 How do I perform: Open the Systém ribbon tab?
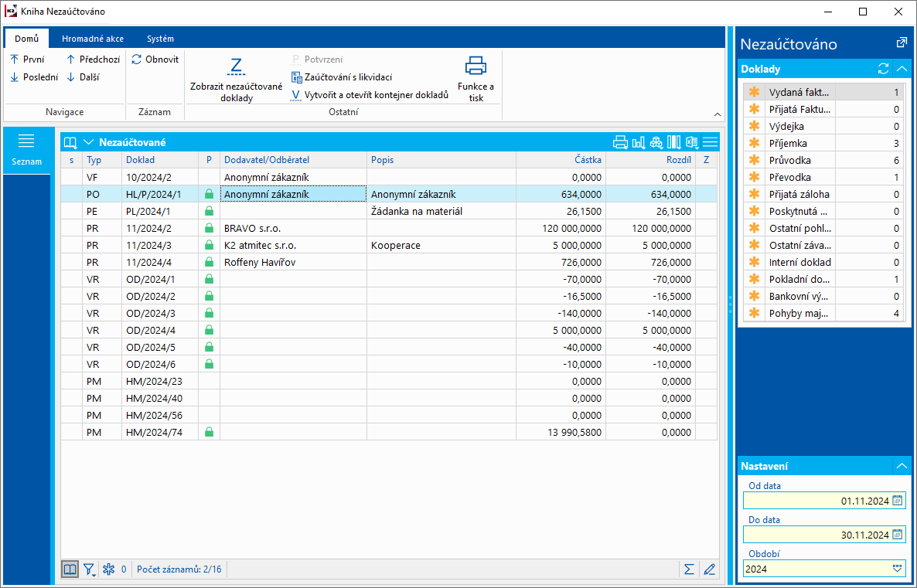pyautogui.click(x=160, y=39)
